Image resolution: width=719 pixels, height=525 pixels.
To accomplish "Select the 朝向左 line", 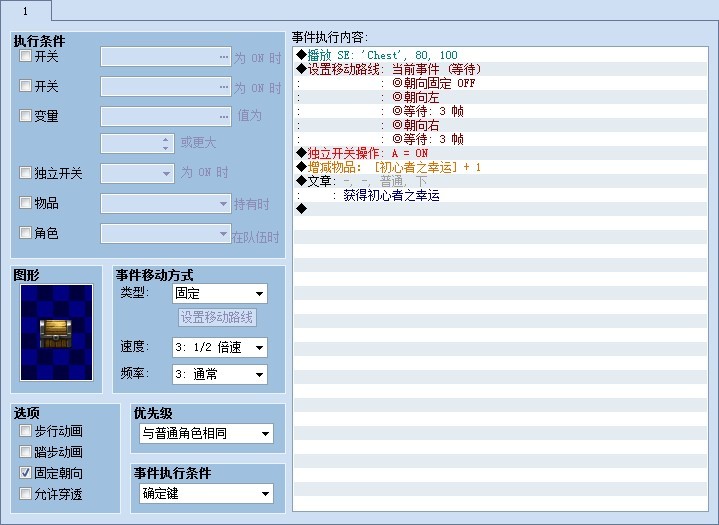I will pos(500,97).
